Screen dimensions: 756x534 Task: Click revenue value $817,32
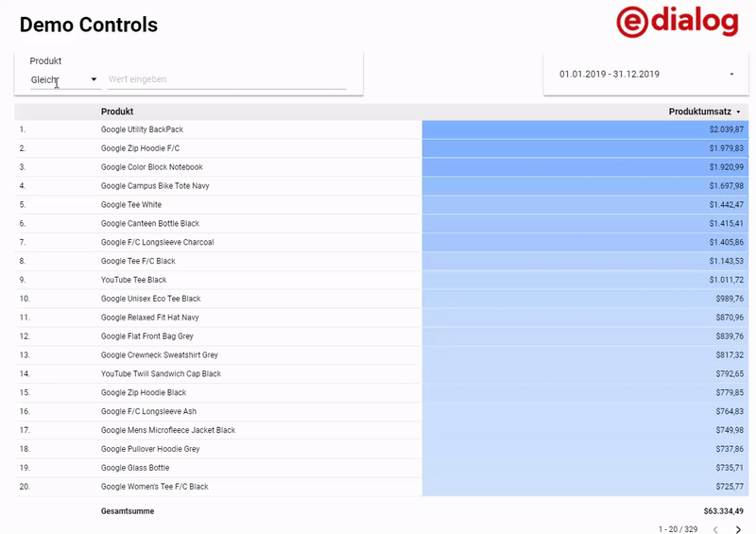point(730,355)
